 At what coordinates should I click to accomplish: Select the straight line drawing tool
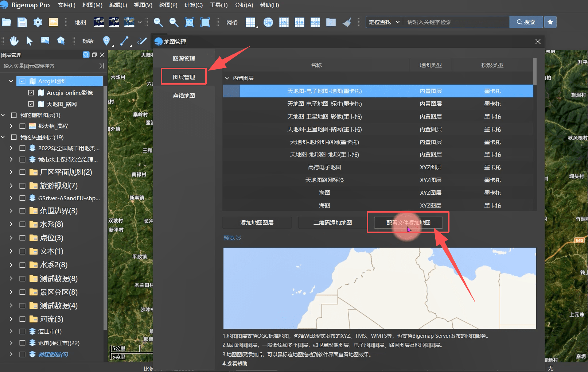[124, 41]
